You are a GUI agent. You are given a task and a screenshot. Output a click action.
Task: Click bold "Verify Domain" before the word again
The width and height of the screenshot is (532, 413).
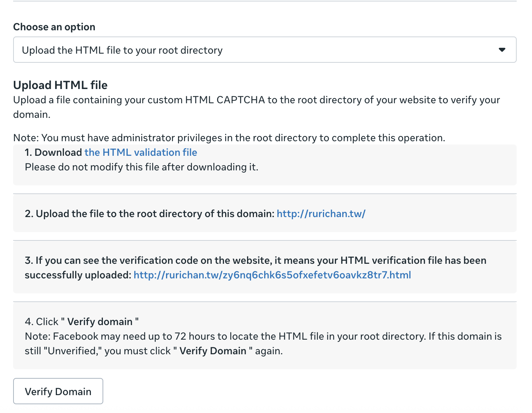pyautogui.click(x=213, y=351)
